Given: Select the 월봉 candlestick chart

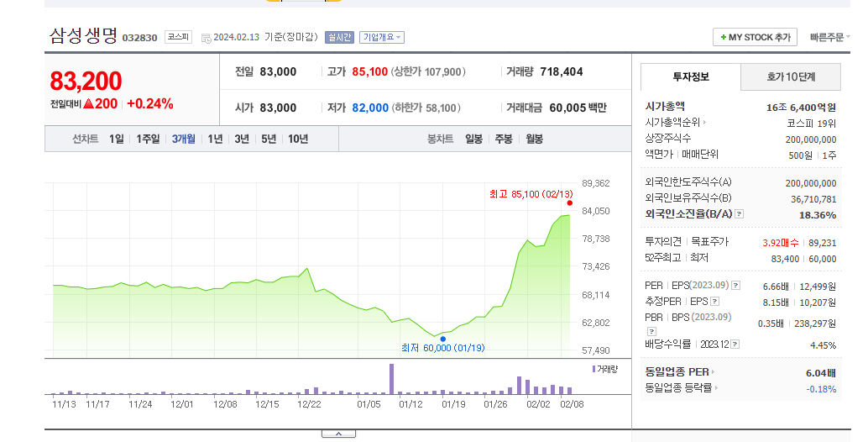Looking at the screenshot, I should coord(534,139).
